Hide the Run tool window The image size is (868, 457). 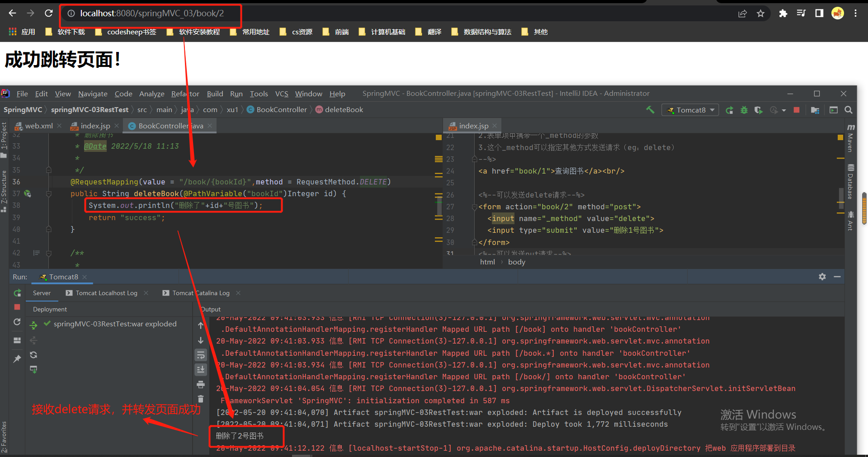837,277
